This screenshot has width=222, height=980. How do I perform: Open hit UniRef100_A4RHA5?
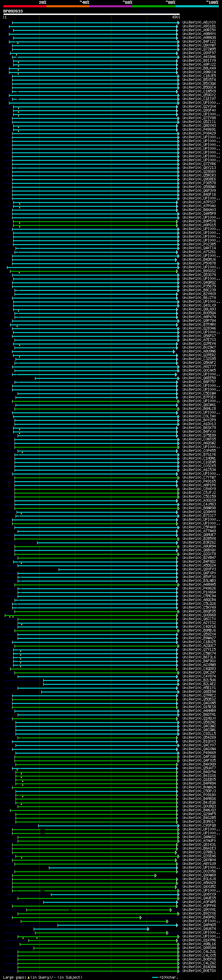click(x=199, y=584)
